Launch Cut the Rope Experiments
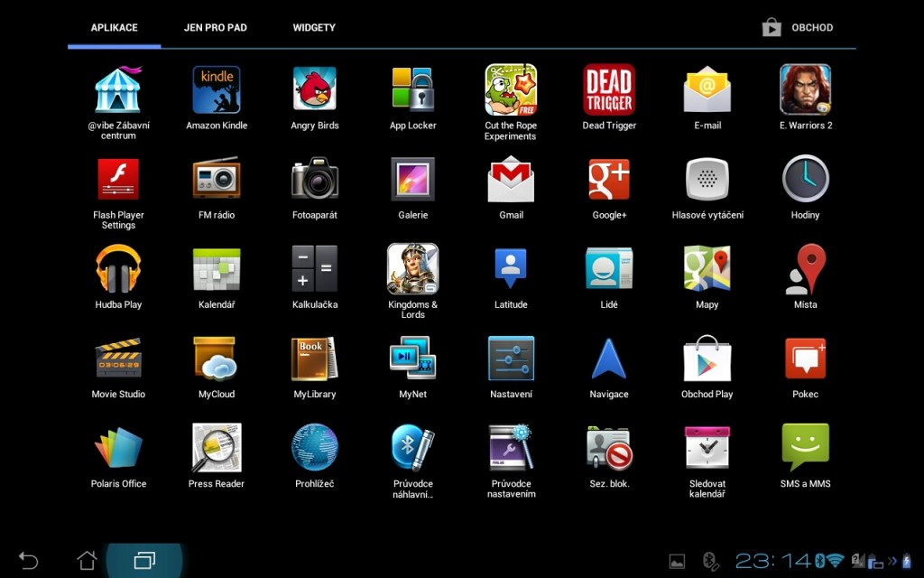The image size is (924, 578). pyautogui.click(x=511, y=89)
